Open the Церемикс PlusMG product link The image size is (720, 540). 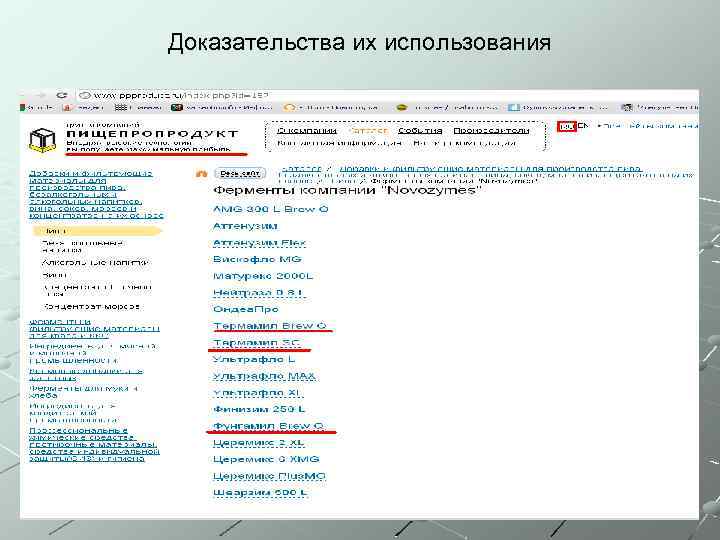[x=269, y=477]
